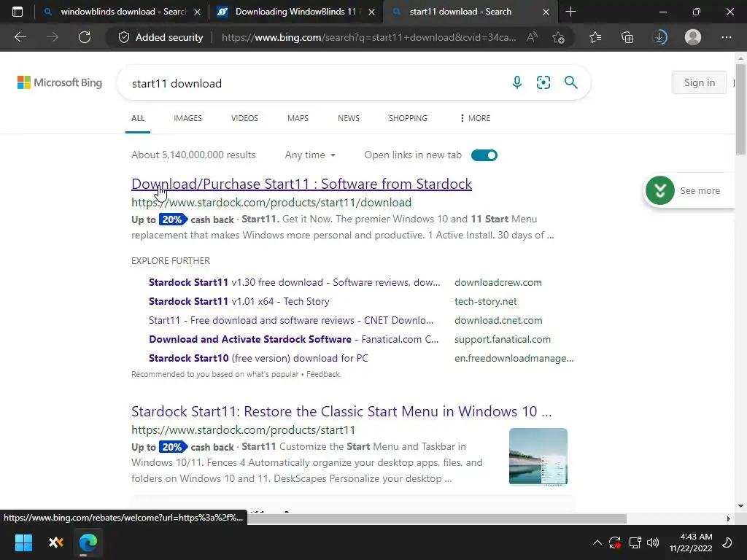Open the Collections icon
747x560 pixels.
tap(627, 37)
